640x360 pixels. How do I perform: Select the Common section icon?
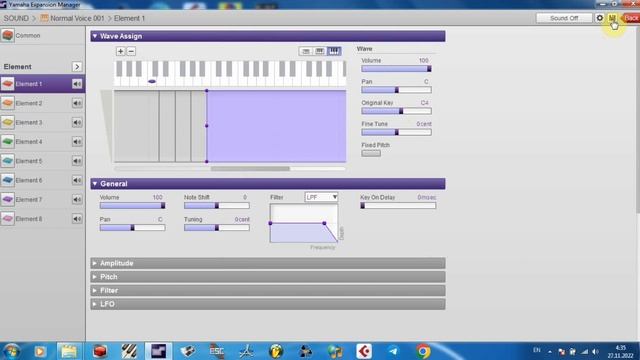(x=7, y=36)
